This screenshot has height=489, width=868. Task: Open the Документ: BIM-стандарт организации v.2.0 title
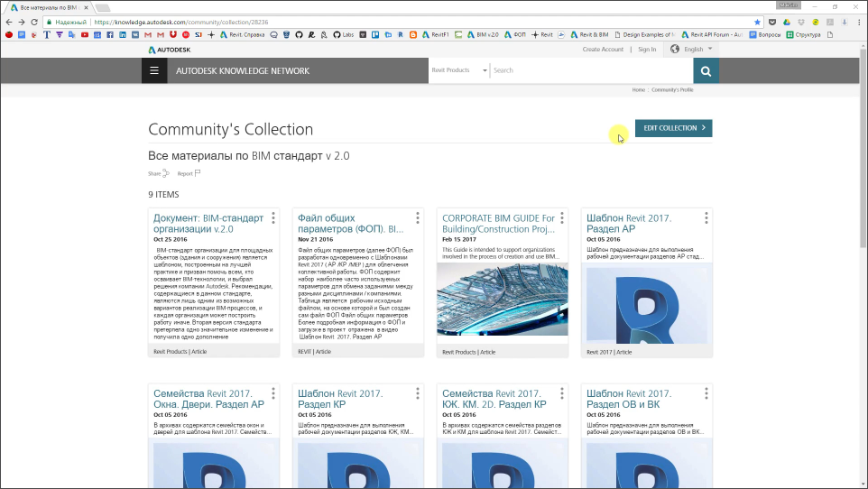[x=208, y=224]
